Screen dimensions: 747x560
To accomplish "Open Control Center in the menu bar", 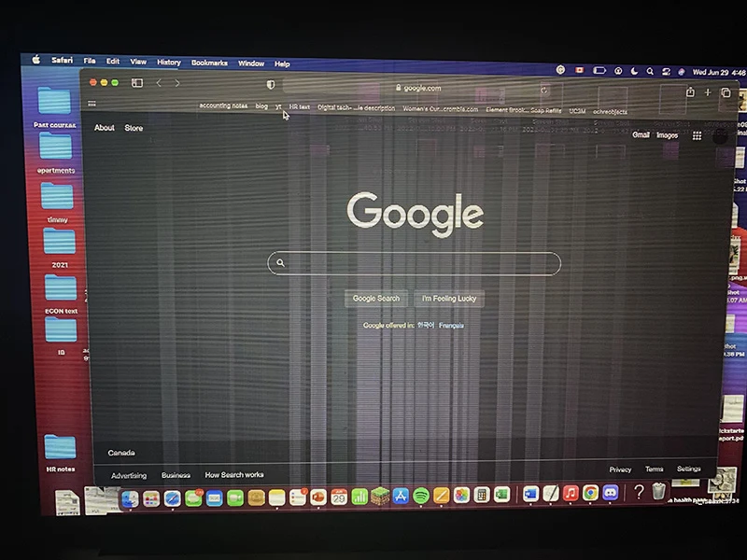I will click(666, 72).
